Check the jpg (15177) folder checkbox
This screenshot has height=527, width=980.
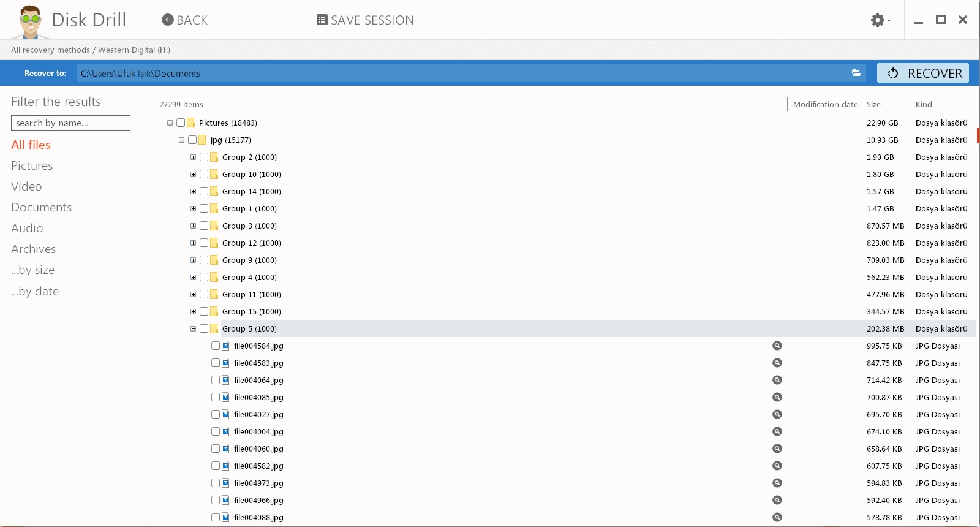coord(192,140)
